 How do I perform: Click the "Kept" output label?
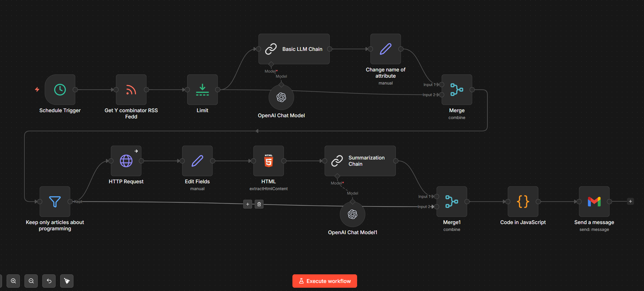point(78,201)
